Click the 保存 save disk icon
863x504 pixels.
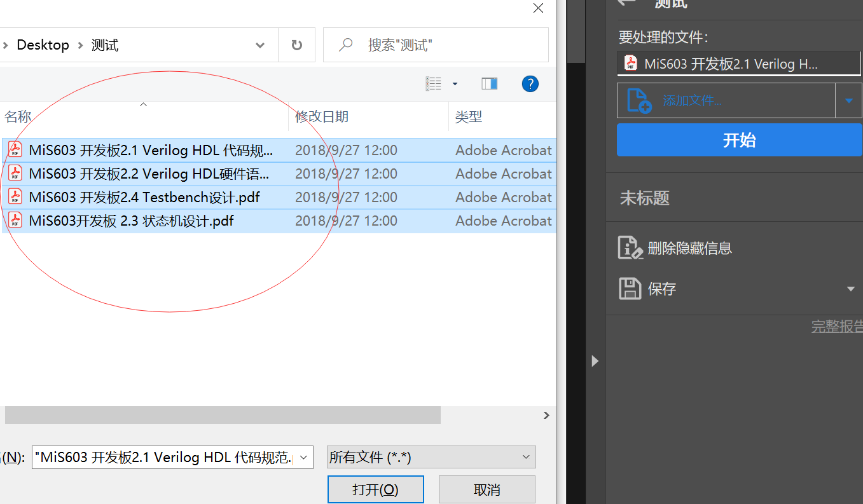[630, 289]
